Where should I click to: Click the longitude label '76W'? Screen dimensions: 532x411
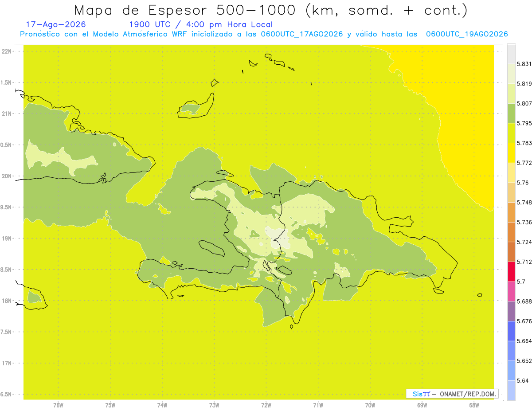[x=58, y=405]
